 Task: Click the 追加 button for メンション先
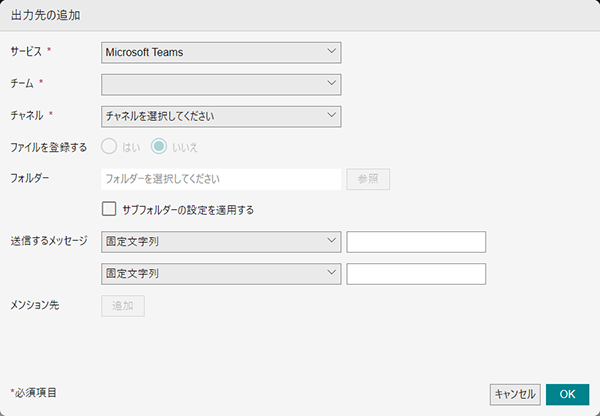tap(123, 306)
